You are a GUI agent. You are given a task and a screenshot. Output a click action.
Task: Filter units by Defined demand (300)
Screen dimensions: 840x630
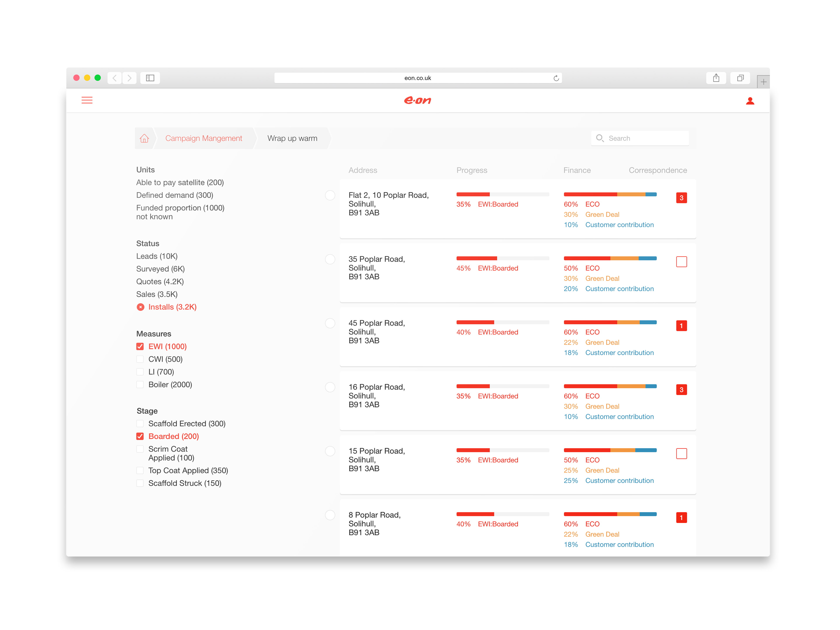[x=175, y=195]
